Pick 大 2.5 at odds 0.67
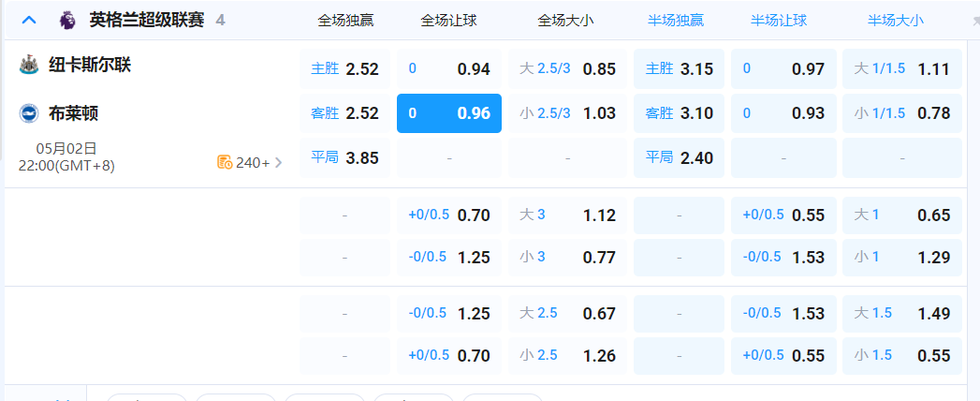This screenshot has width=980, height=401. [x=567, y=314]
